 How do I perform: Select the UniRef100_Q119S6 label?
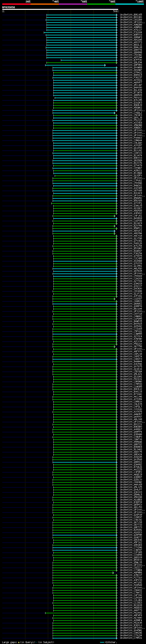pos(131,148)
